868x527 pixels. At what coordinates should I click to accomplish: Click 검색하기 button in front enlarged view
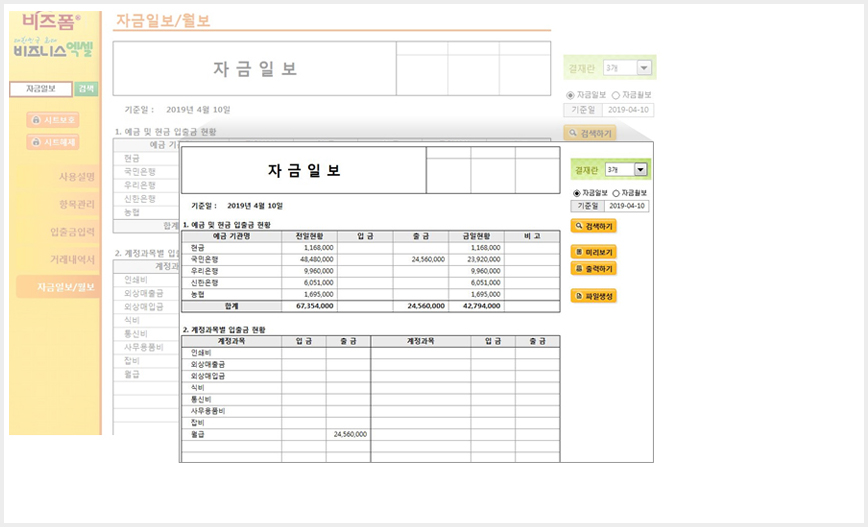tap(593, 226)
